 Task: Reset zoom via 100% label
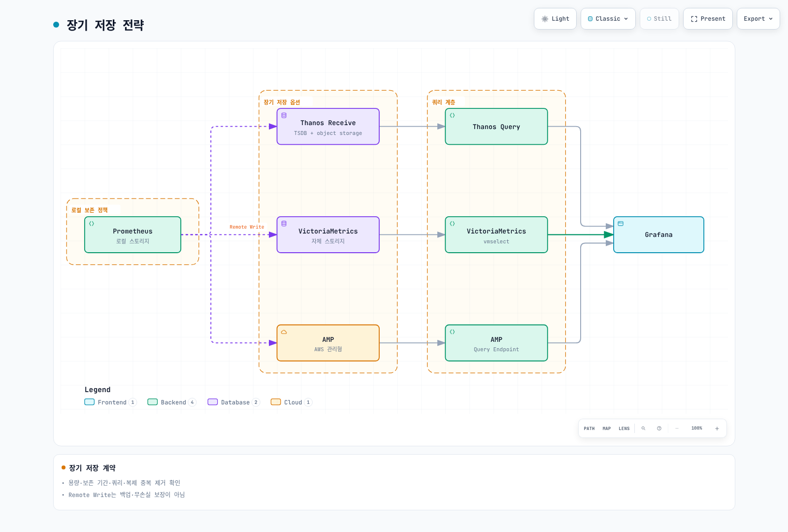697,429
